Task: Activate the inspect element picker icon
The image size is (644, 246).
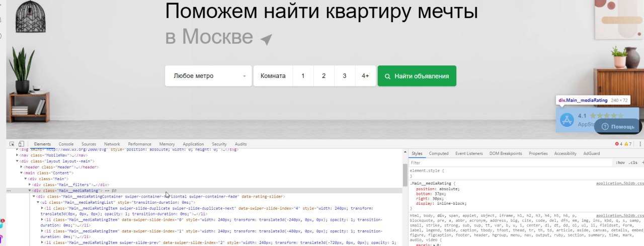Action: pos(12,144)
